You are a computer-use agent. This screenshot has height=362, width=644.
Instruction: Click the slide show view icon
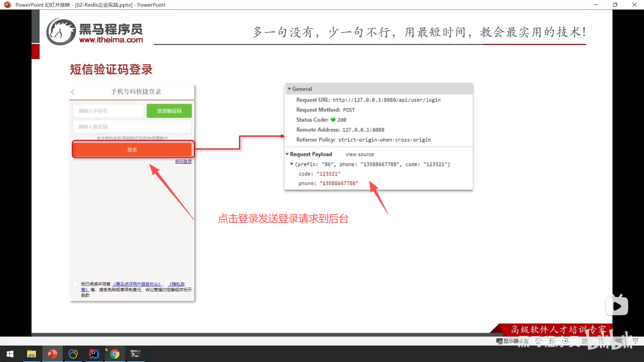(x=635, y=341)
